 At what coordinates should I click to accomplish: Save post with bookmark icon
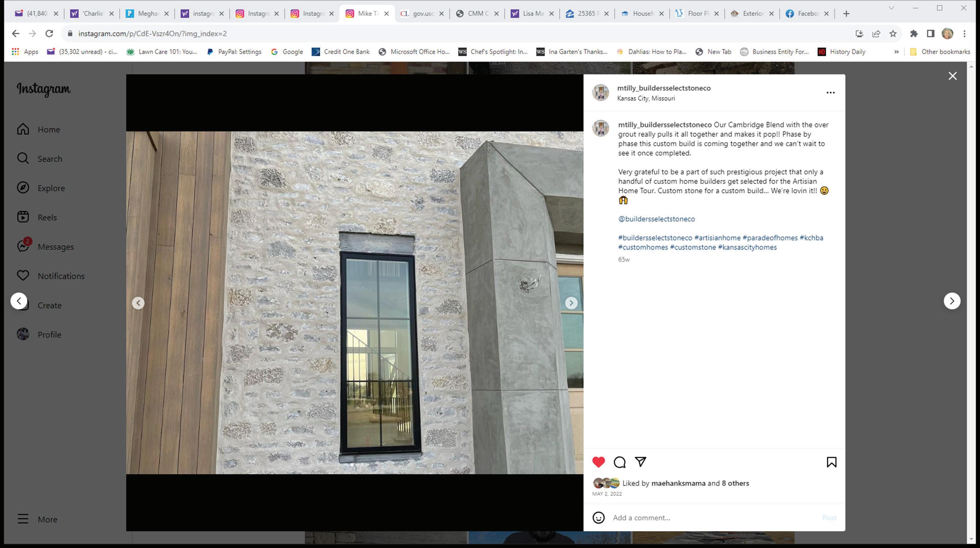click(x=831, y=462)
